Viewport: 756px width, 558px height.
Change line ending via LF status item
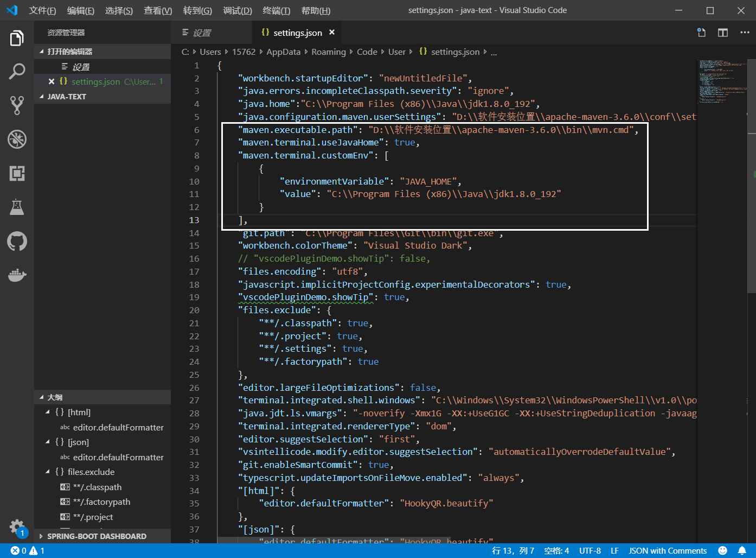click(x=614, y=550)
